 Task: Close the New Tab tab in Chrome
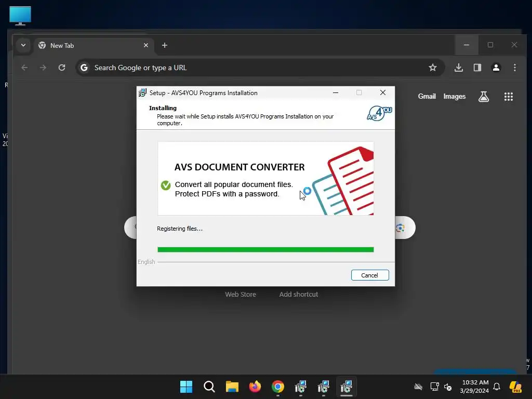pos(146,45)
